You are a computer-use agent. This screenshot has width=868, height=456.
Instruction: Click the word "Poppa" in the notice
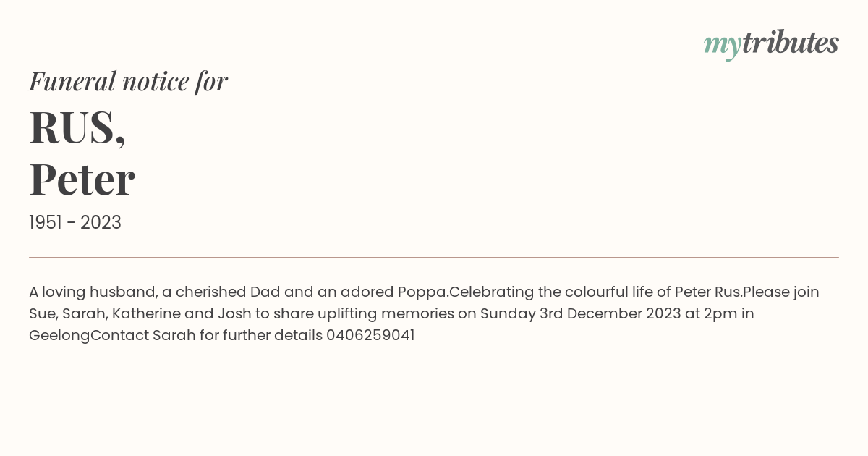[x=421, y=292]
